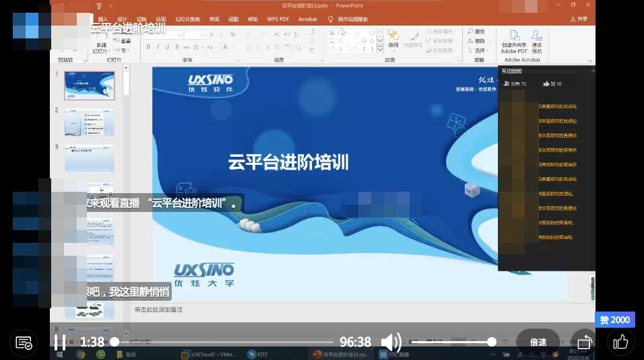
Task: Adjust the volume slider handle
Action: pos(492,342)
